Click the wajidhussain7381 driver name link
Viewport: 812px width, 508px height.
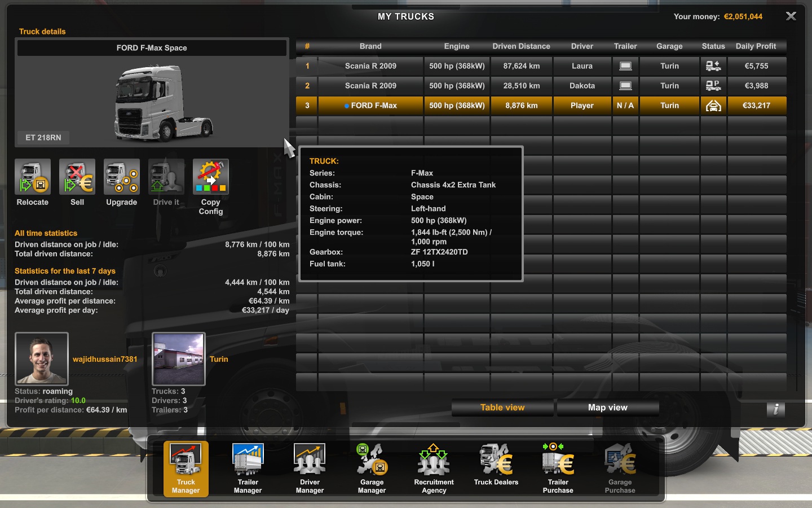coord(105,359)
